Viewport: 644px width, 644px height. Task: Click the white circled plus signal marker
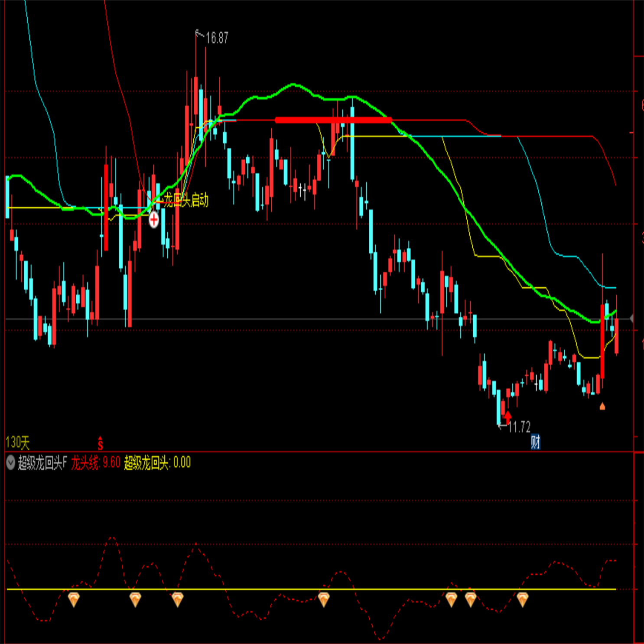point(154,220)
